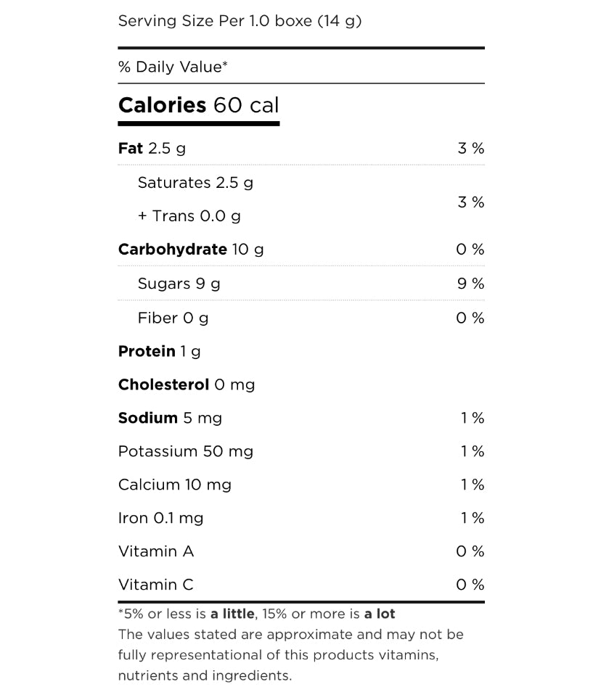
Task: Click the % Daily Value heading
Action: (173, 67)
